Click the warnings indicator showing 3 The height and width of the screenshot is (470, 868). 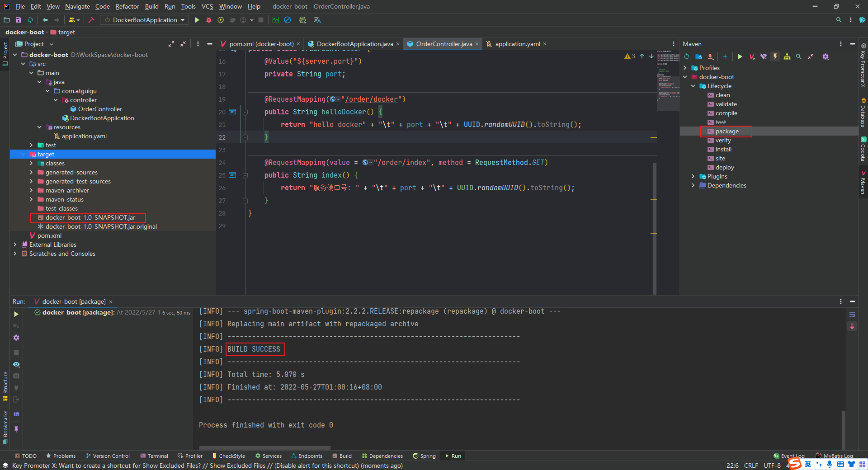click(630, 56)
